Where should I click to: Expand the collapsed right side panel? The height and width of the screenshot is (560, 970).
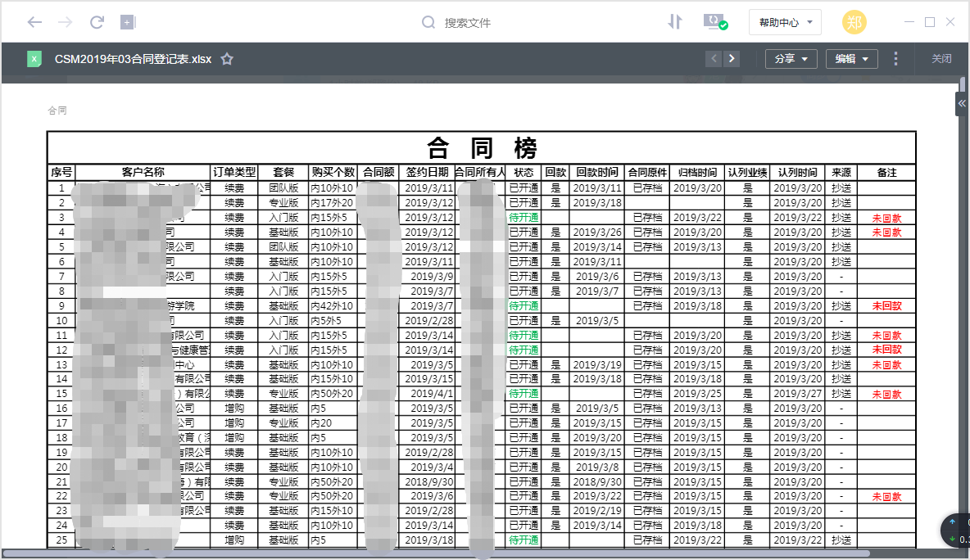pos(962,103)
